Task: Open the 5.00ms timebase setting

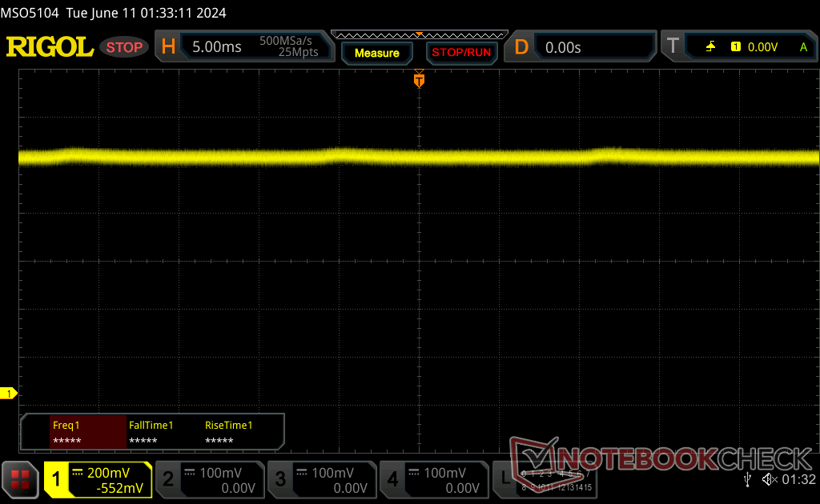Action: (216, 47)
